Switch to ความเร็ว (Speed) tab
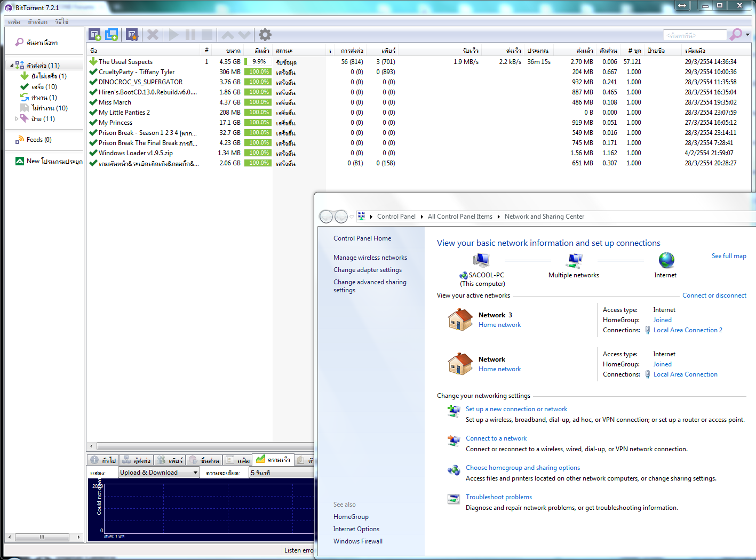The width and height of the screenshot is (756, 560). [x=273, y=460]
